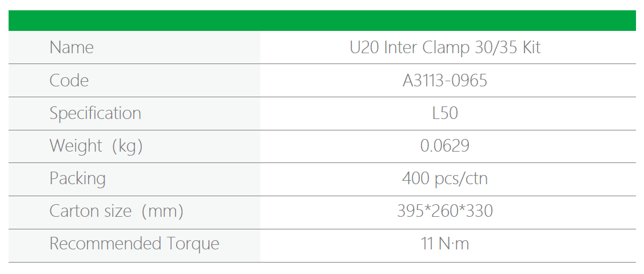This screenshot has height=274, width=644.
Task: Select the L50 specification value
Action: pyautogui.click(x=445, y=113)
